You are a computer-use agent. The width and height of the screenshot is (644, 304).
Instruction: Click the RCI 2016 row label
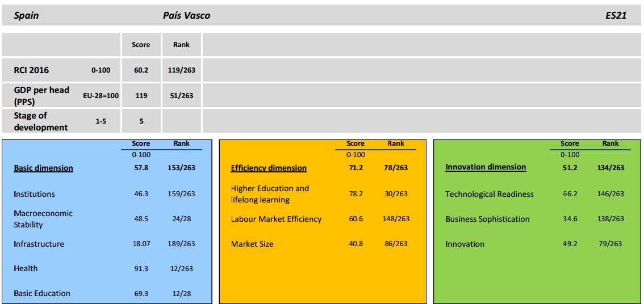pyautogui.click(x=31, y=70)
